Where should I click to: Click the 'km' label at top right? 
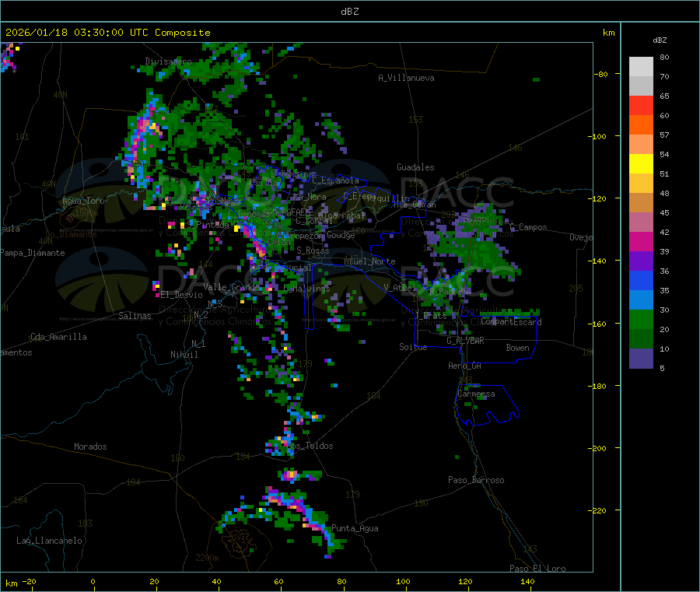click(608, 33)
